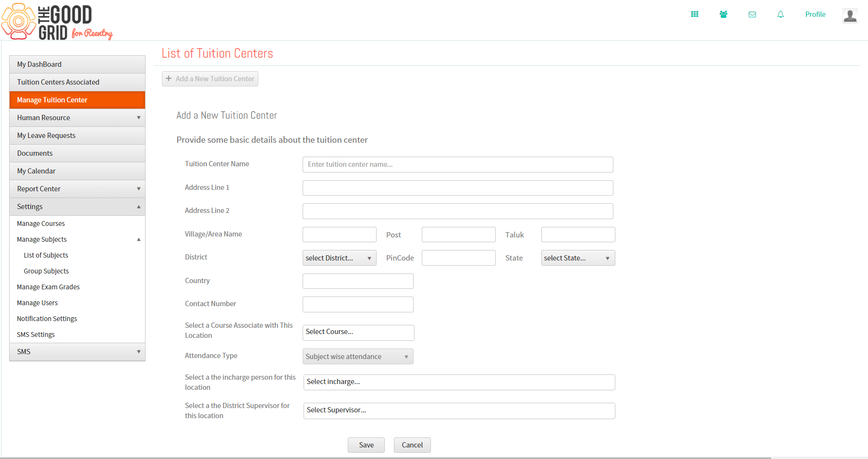This screenshot has height=459, width=868.
Task: Open the apps grid icon in header
Action: pos(695,14)
